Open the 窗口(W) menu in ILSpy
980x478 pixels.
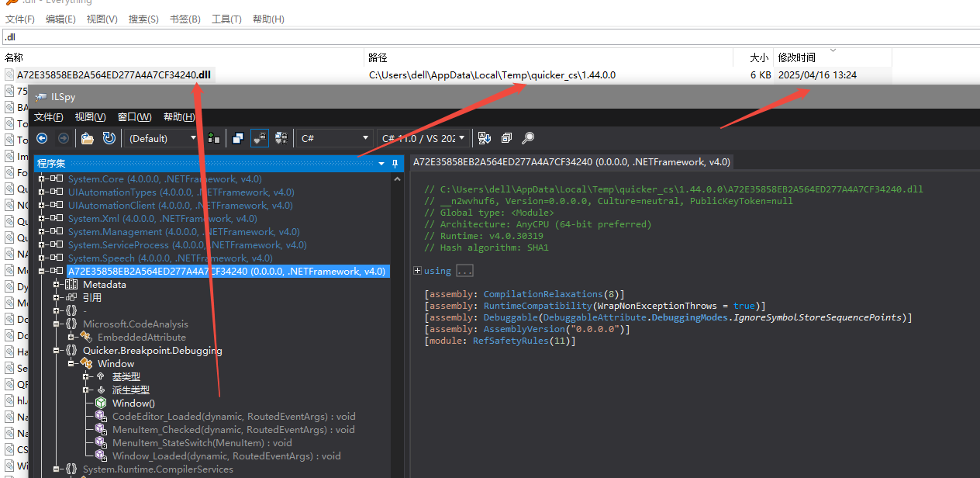coord(135,117)
